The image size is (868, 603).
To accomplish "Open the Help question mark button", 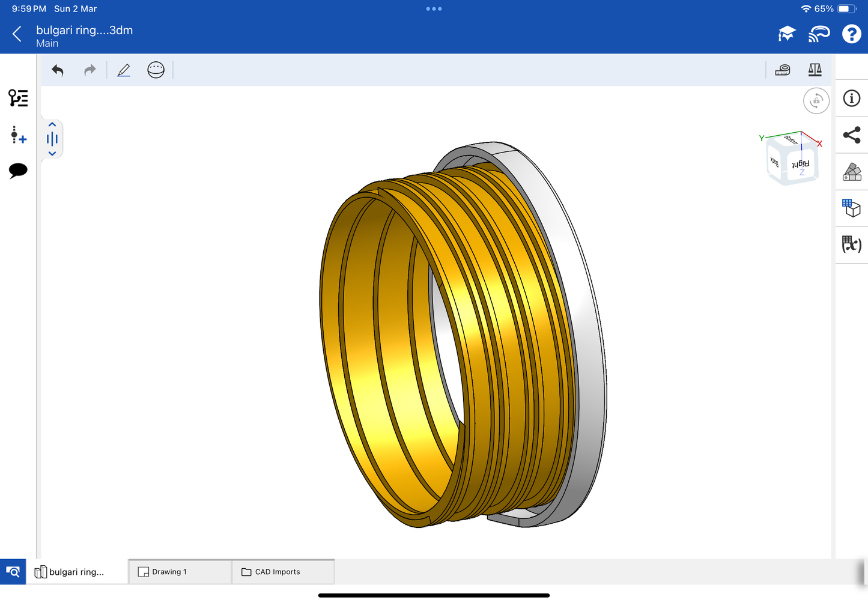I will (851, 34).
